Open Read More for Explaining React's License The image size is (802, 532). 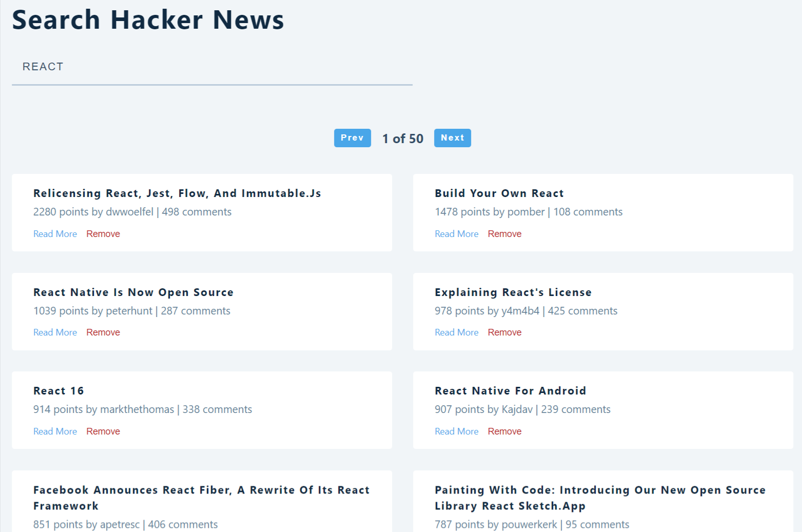457,332
